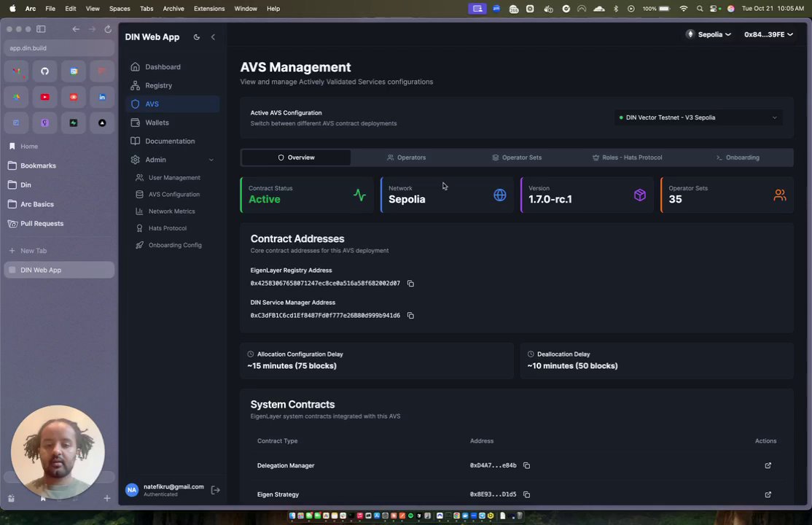
Task: Open the Dashboard page
Action: coord(173,67)
